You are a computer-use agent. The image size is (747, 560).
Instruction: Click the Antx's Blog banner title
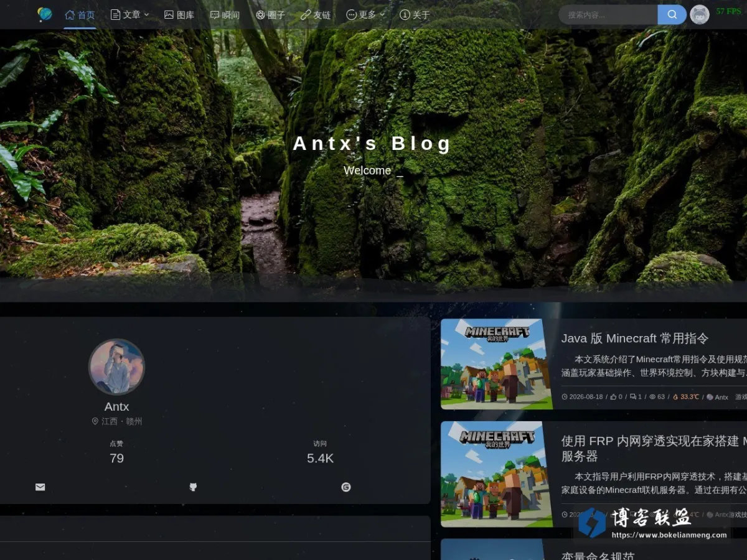tap(372, 144)
